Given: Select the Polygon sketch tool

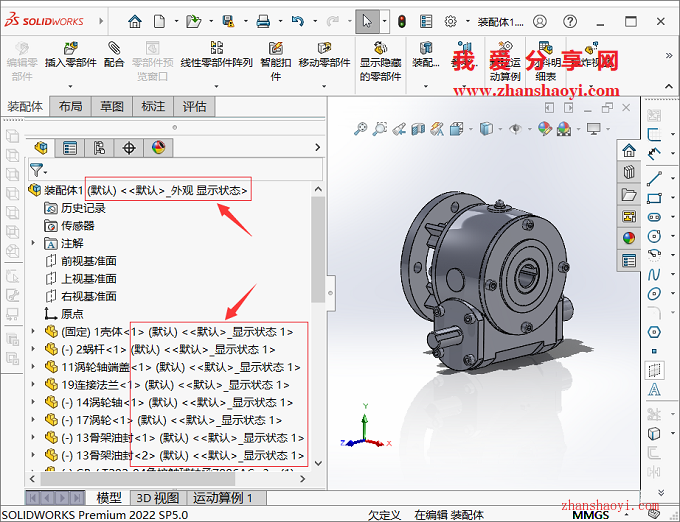Looking at the screenshot, I should [654, 333].
